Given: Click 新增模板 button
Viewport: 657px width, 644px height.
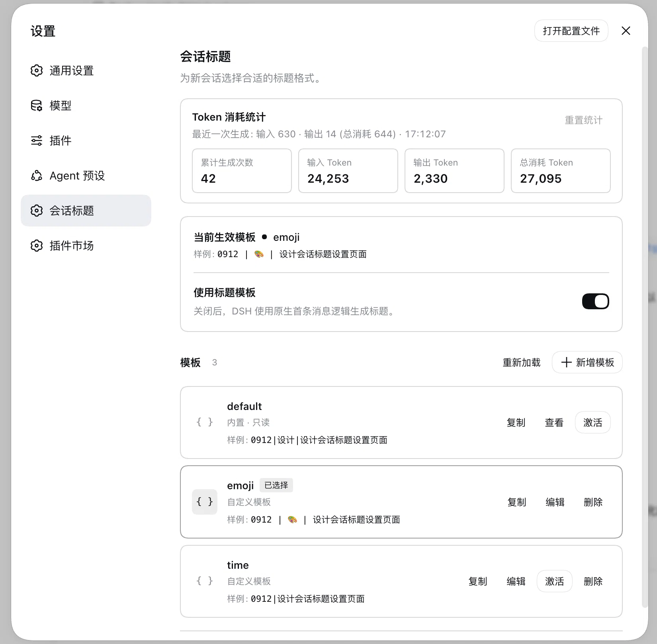Looking at the screenshot, I should tap(587, 362).
